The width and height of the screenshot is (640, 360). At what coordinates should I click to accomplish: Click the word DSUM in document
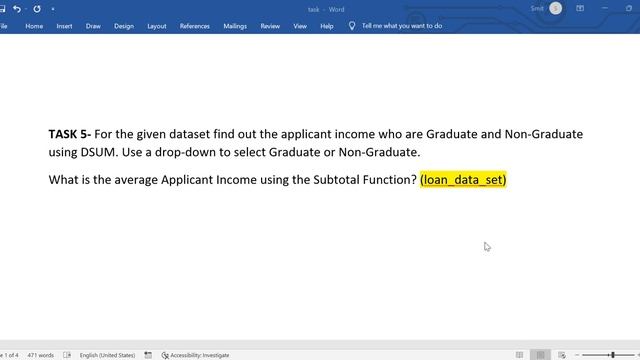click(x=99, y=152)
